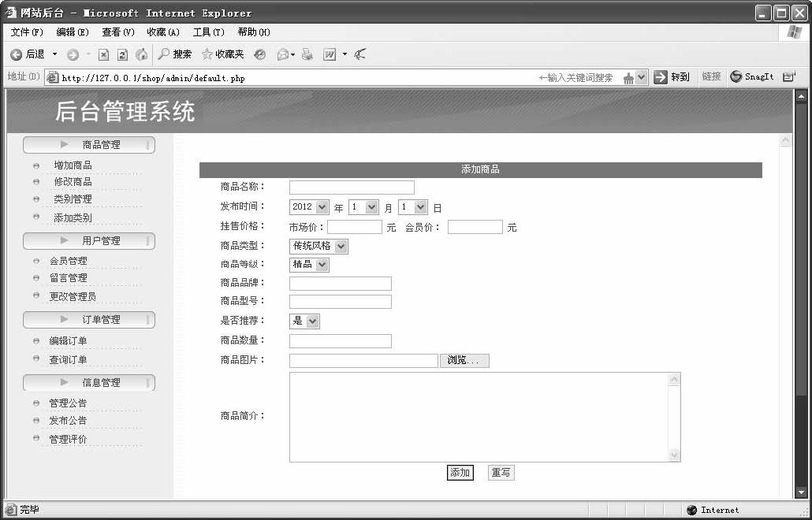The height and width of the screenshot is (520, 812).
Task: Go to the Home page icon
Action: 141,54
